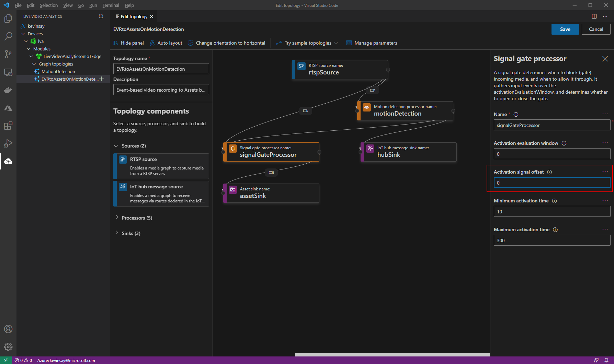Viewport: 614px width, 364px height.
Task: Click the Minimum activation time field
Action: (x=552, y=211)
